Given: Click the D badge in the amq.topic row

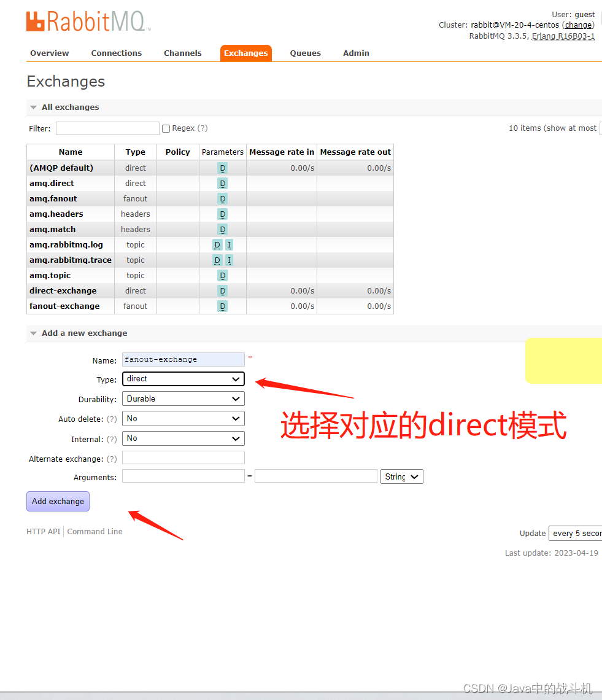Looking at the screenshot, I should (222, 276).
